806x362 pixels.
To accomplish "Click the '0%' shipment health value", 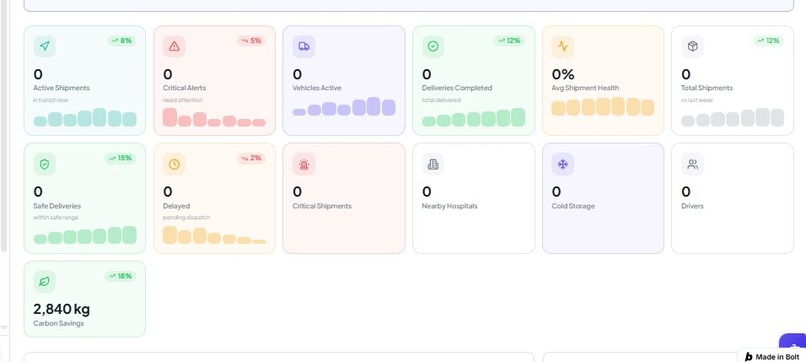I will coord(563,74).
